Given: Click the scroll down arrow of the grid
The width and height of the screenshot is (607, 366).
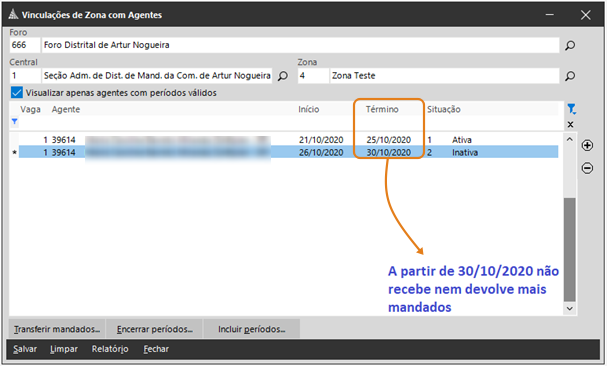Looking at the screenshot, I should coord(569,308).
